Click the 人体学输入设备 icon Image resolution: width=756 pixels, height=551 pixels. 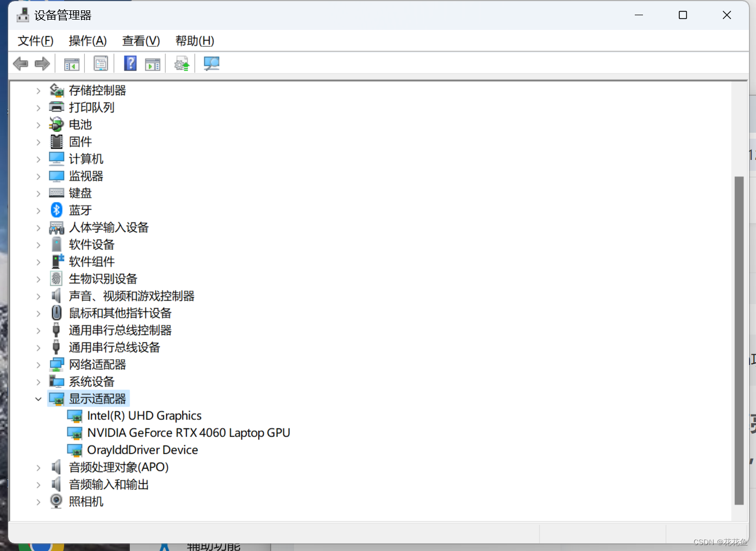(57, 227)
